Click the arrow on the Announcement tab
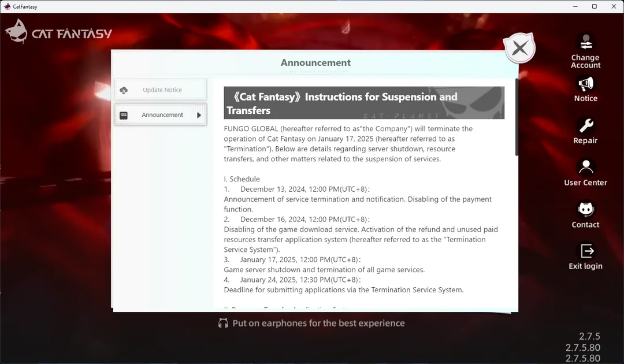Viewport: 624px width, 364px height. [x=199, y=116]
